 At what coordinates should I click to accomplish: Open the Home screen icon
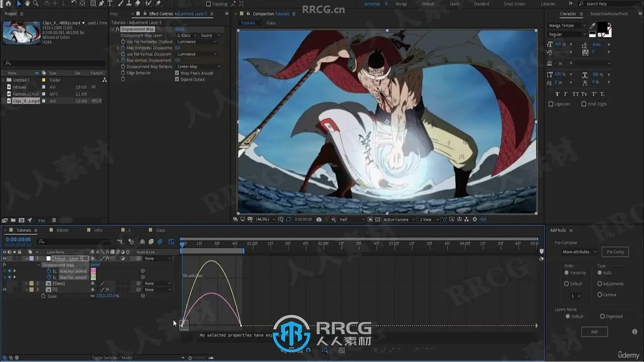[9, 4]
